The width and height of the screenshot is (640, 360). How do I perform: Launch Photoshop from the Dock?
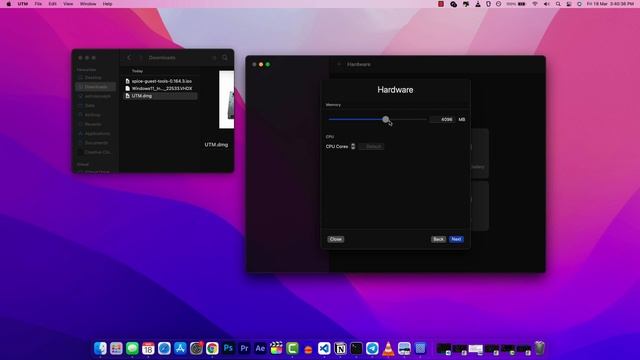pos(228,348)
